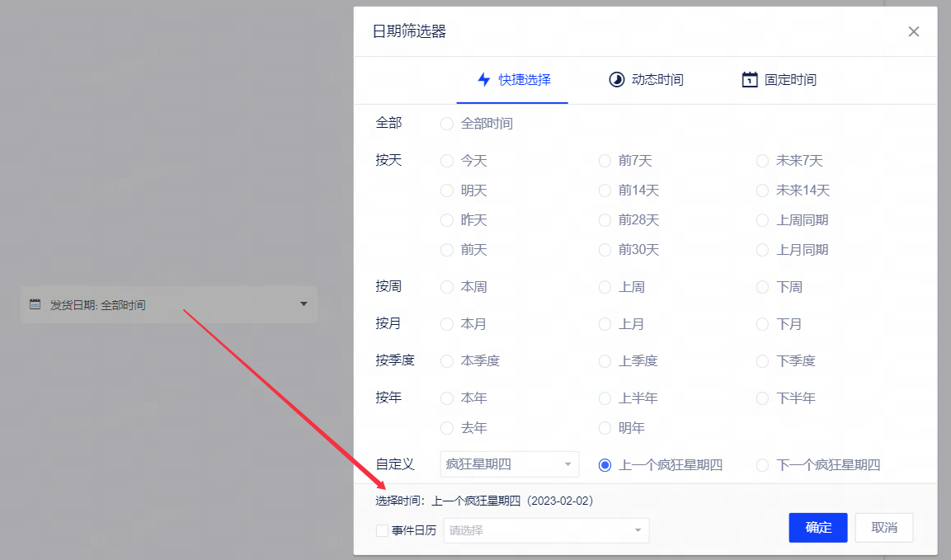
Task: Close the 日期筛选器 dialog
Action: click(913, 32)
